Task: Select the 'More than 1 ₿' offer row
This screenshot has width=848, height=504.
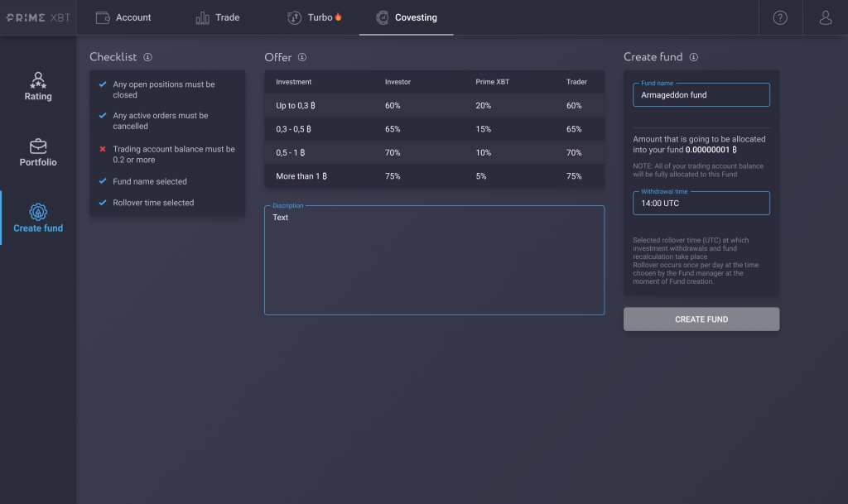Action: 434,175
